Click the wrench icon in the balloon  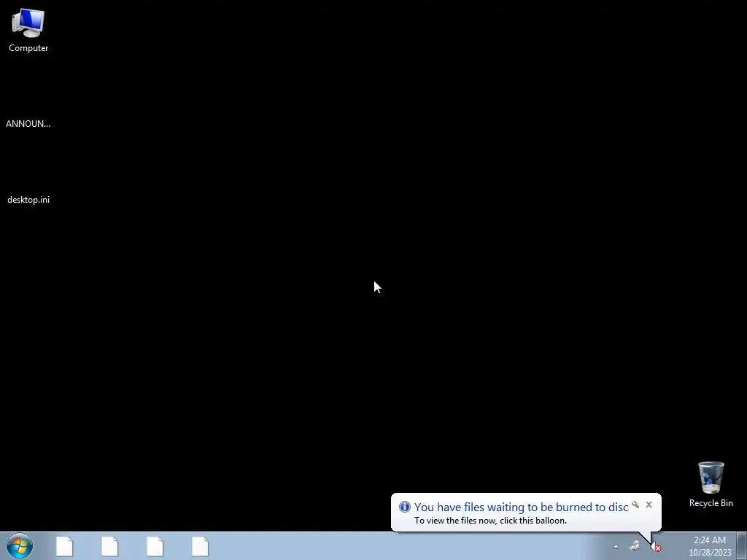tap(635, 505)
